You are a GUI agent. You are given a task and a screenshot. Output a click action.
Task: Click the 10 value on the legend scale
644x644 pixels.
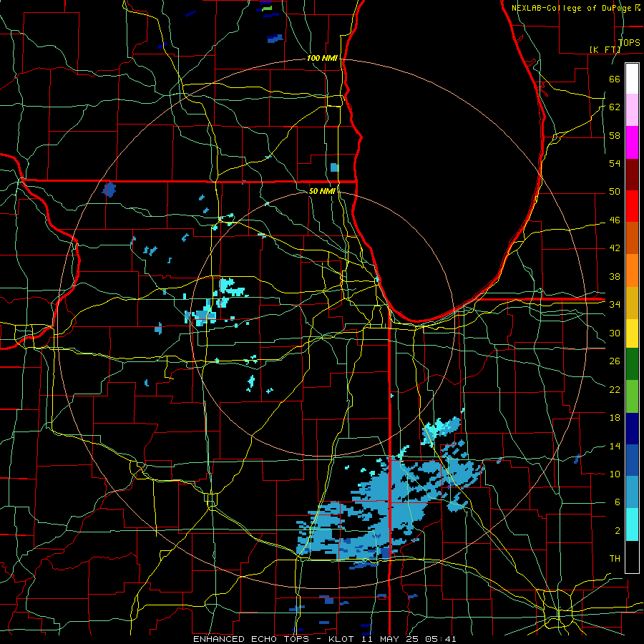click(x=615, y=474)
